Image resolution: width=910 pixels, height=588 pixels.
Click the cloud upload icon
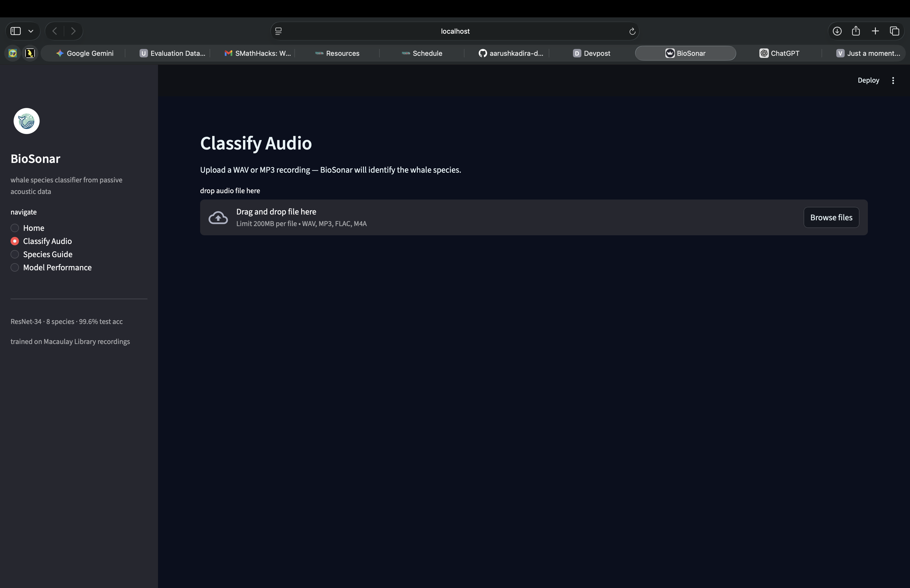tap(218, 218)
